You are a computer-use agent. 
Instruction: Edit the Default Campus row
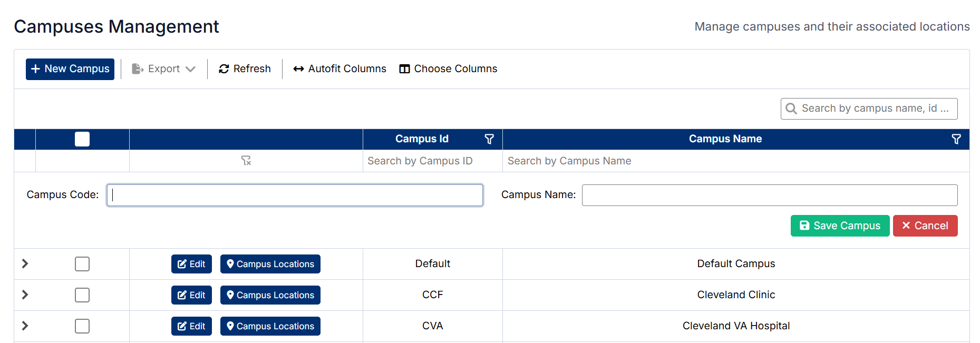point(191,264)
